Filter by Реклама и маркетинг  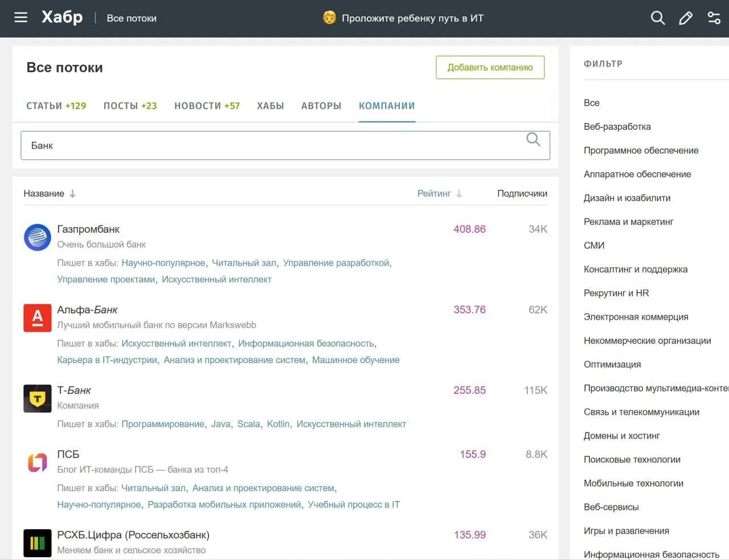point(629,222)
